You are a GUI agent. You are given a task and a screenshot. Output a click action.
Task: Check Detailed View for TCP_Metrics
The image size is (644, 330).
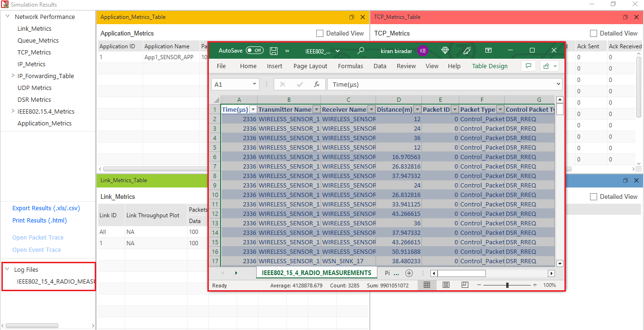point(593,33)
